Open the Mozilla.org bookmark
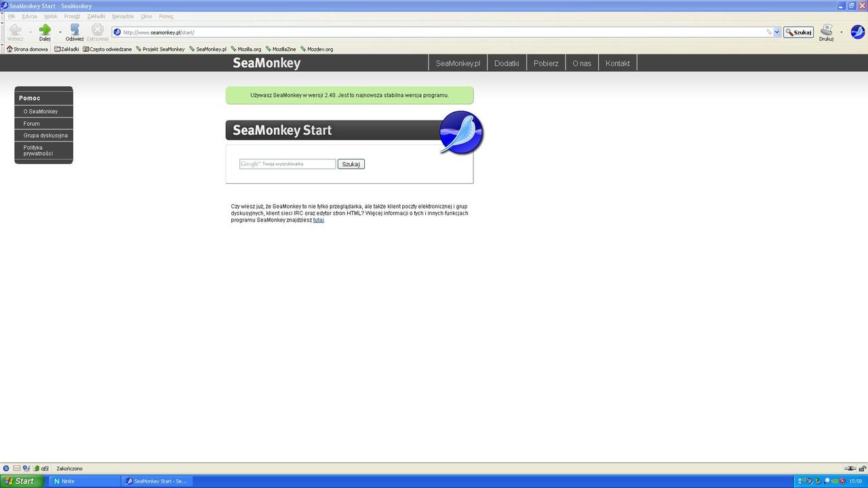The image size is (868, 488). (x=245, y=49)
